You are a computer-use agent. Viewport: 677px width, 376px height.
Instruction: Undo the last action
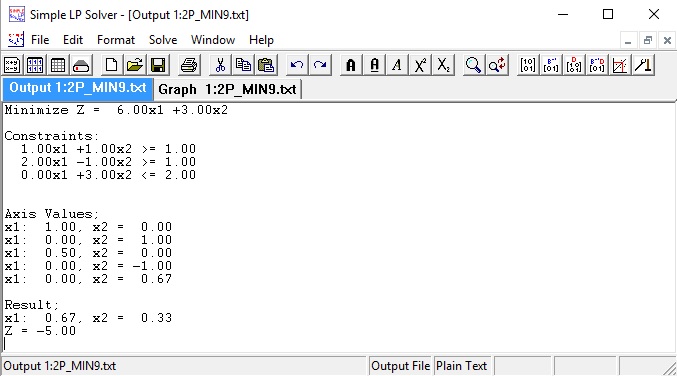(297, 65)
